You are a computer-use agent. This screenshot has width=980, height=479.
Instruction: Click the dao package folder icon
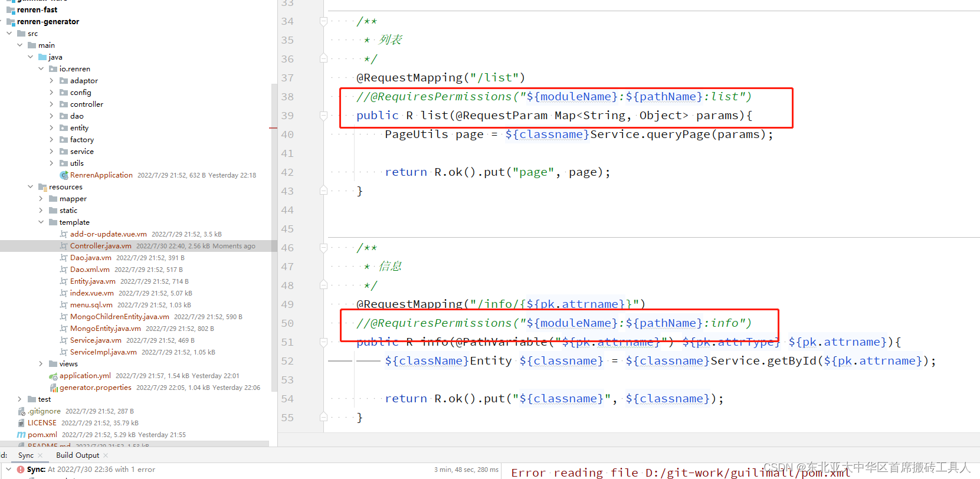[x=64, y=116]
